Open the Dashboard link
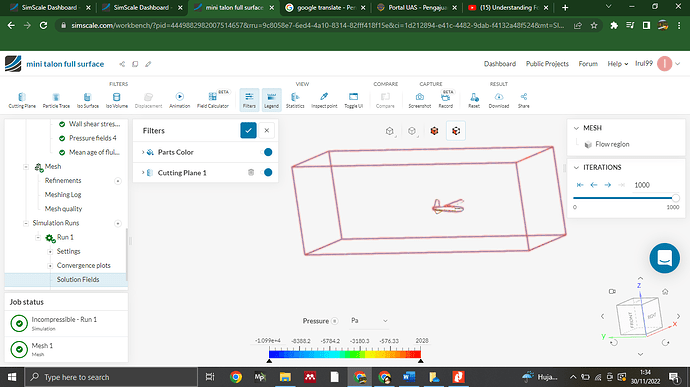This screenshot has height=387, width=690. pos(499,64)
